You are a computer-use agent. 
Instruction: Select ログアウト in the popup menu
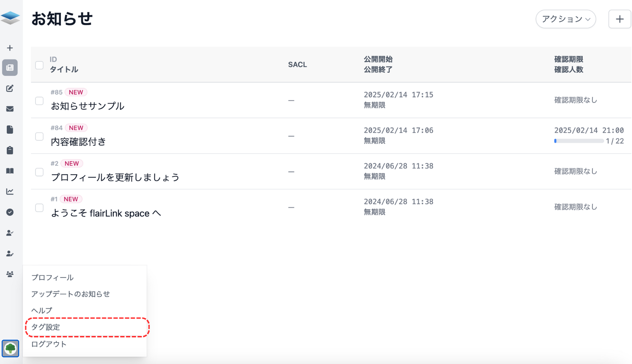(49, 344)
